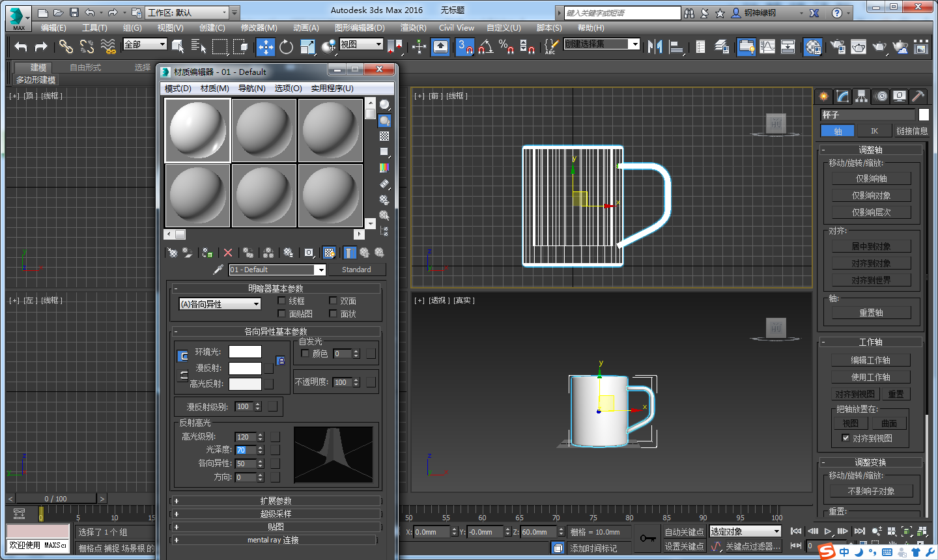This screenshot has width=938, height=560.
Task: Open Render Setup teapot icon
Action: [x=838, y=46]
